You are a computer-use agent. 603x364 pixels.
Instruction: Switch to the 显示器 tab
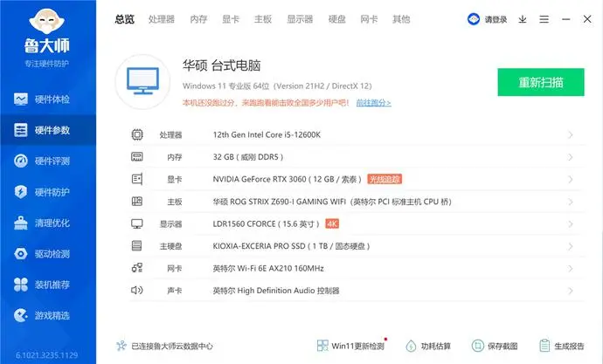click(300, 19)
